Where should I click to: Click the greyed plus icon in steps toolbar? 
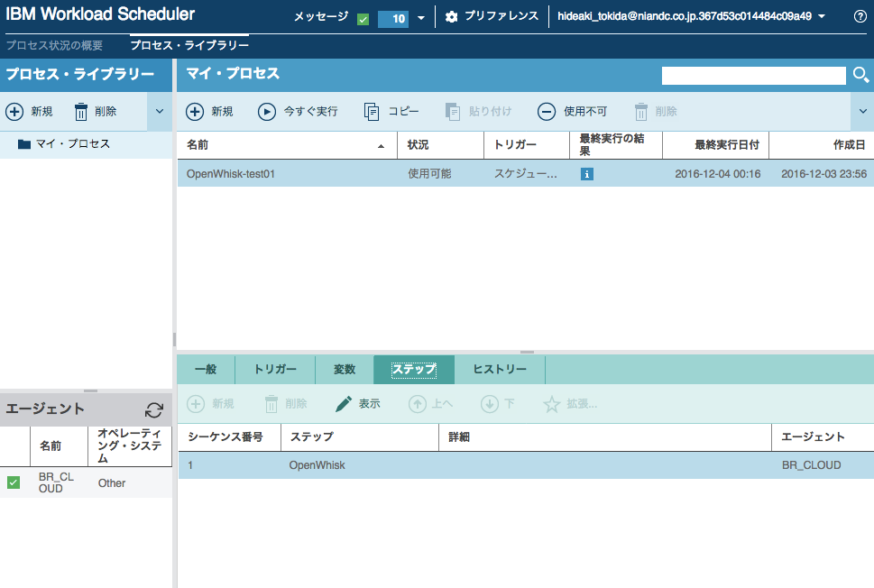tap(196, 403)
